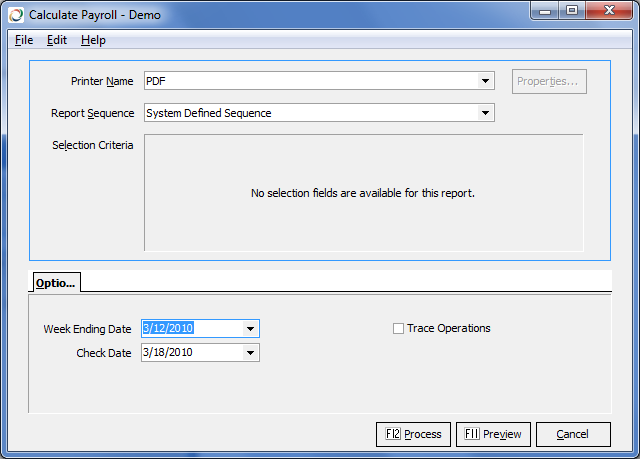This screenshot has width=640, height=459.
Task: Click the Calculate Payroll app icon in title bar
Action: [x=15, y=15]
